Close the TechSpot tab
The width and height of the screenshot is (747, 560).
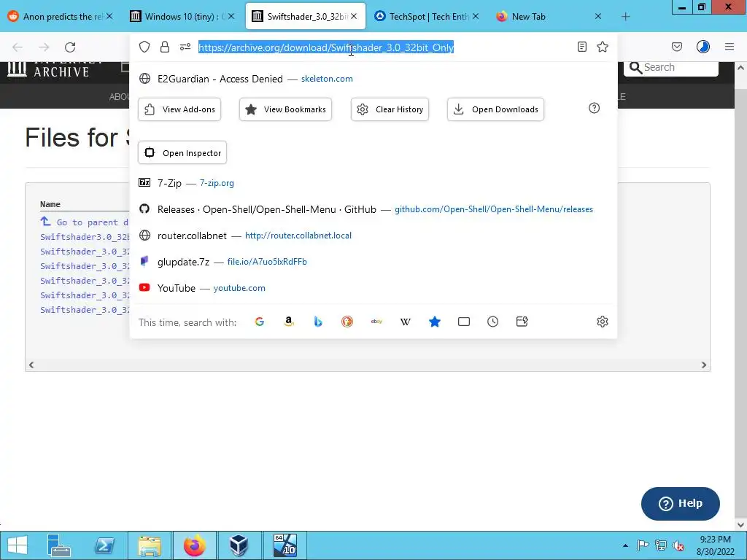point(476,16)
